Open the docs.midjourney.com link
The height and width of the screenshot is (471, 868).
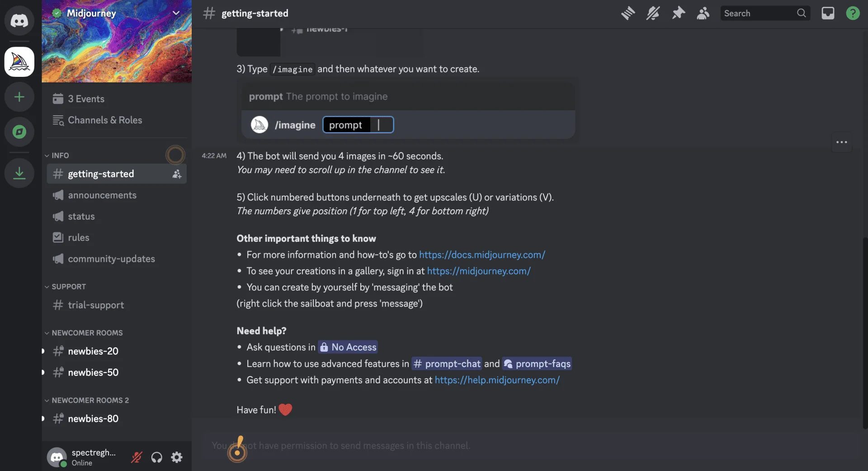click(482, 255)
